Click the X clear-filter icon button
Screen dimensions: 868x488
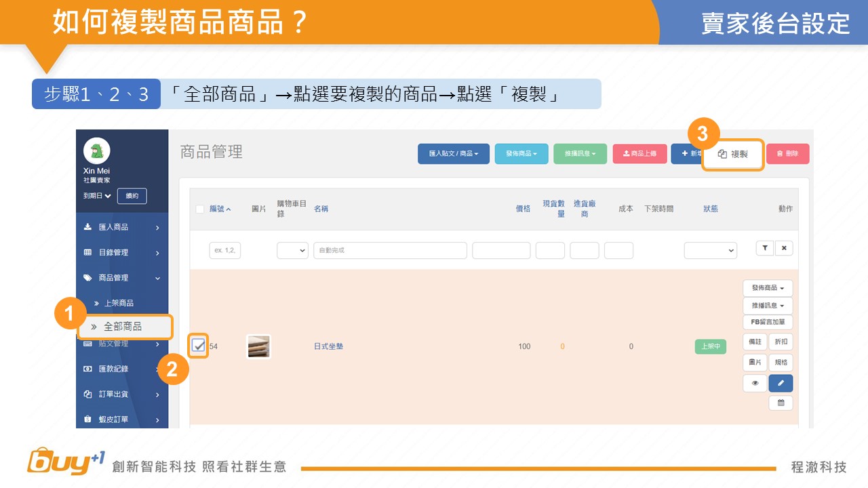pos(784,248)
